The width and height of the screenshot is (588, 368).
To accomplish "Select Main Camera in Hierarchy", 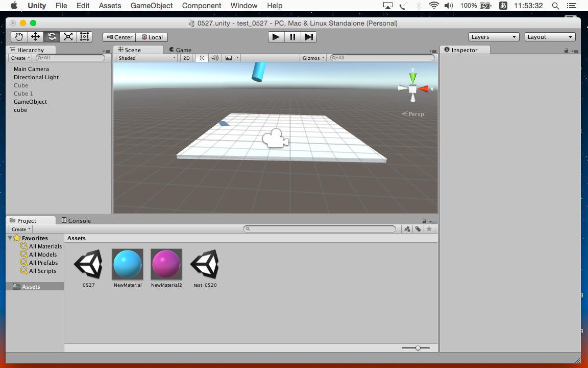I will click(x=31, y=69).
